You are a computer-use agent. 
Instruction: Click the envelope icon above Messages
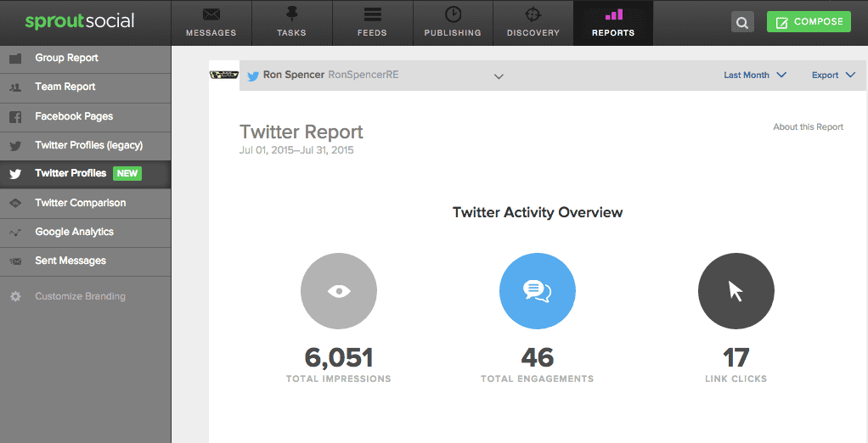[211, 14]
